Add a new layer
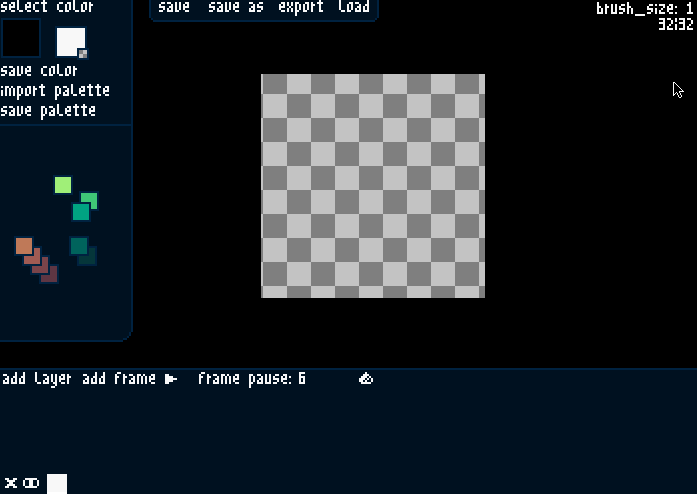The height and width of the screenshot is (494, 697). click(x=36, y=379)
